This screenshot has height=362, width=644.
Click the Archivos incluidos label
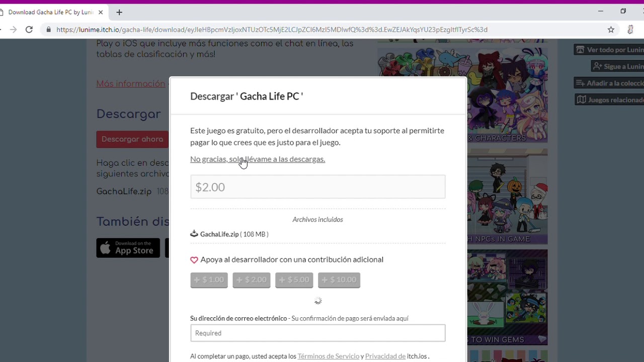[317, 219]
